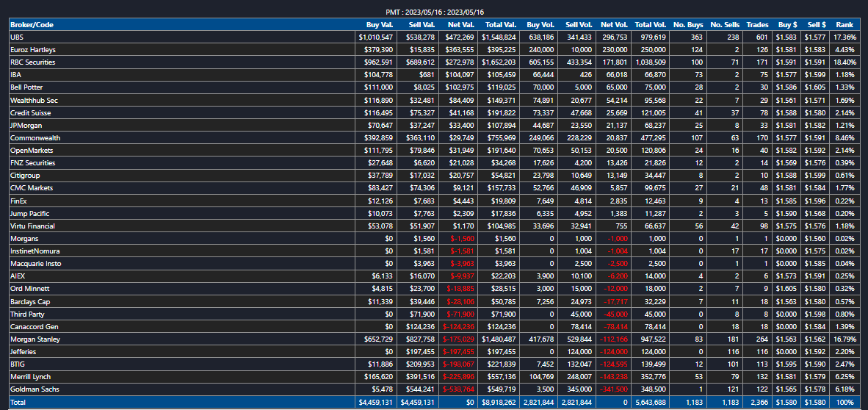Select FNZ Securities broker row
The image size is (868, 410).
click(434, 163)
